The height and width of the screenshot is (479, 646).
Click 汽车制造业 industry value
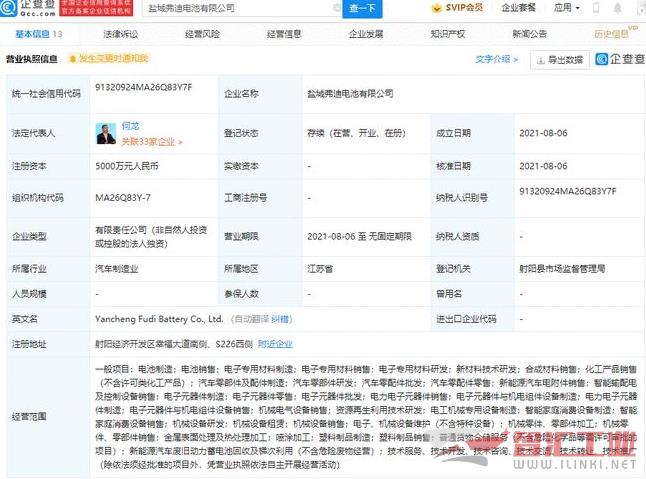tap(117, 269)
